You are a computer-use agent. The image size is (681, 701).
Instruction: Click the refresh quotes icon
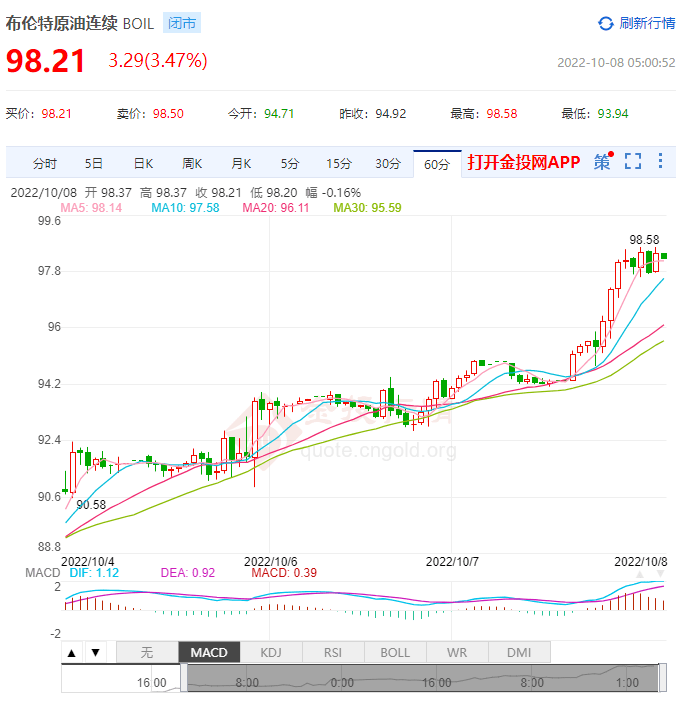[x=606, y=23]
